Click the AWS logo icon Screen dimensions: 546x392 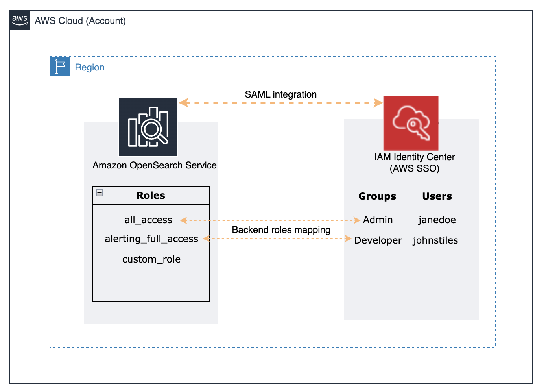click(x=20, y=20)
